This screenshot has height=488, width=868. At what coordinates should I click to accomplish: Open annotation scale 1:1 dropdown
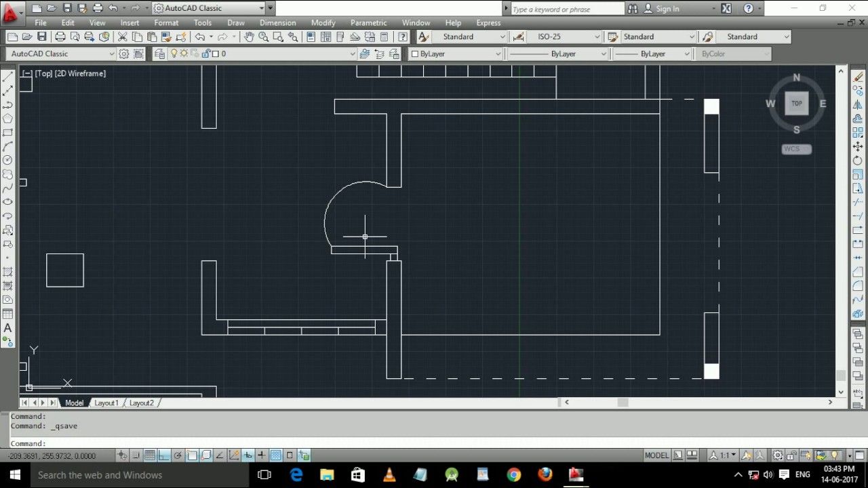click(722, 455)
